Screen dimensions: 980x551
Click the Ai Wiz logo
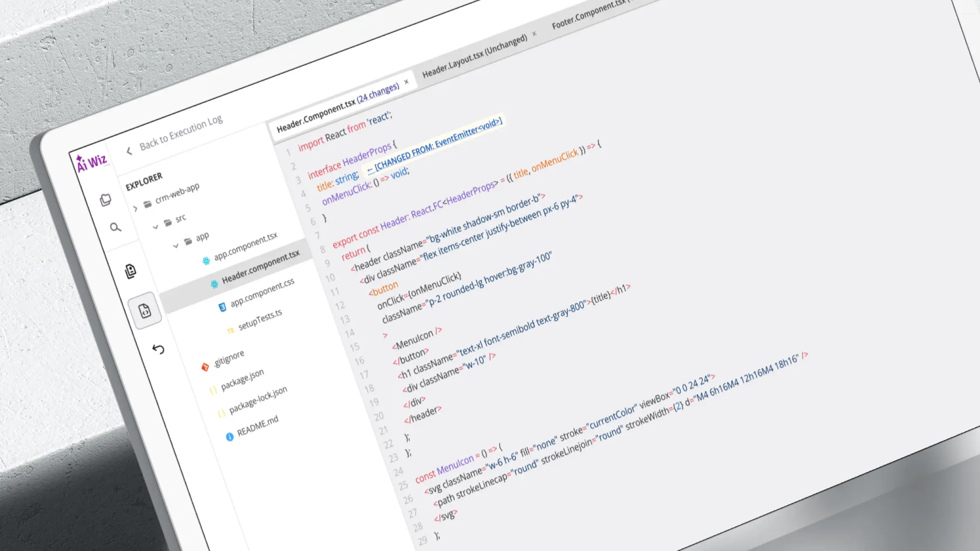92,162
